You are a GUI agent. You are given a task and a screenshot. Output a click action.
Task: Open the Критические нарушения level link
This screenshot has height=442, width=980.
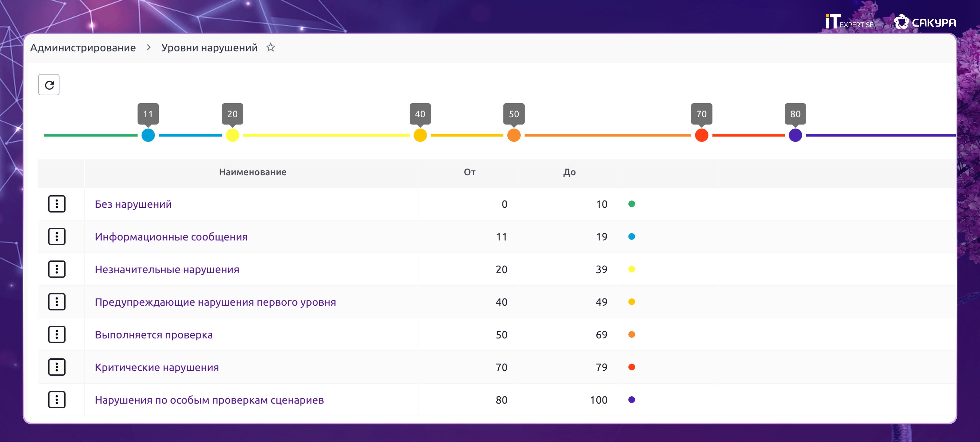[x=157, y=368]
